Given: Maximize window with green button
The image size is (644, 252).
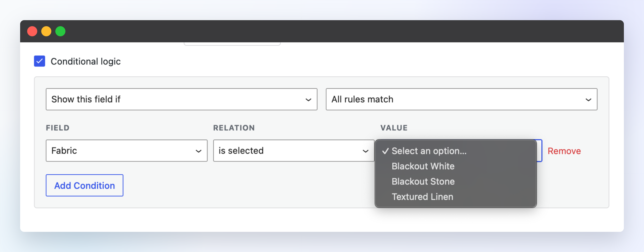Looking at the screenshot, I should coord(60,31).
